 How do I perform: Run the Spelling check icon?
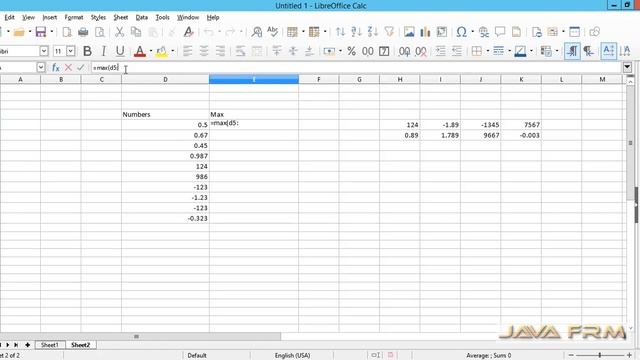[273, 32]
